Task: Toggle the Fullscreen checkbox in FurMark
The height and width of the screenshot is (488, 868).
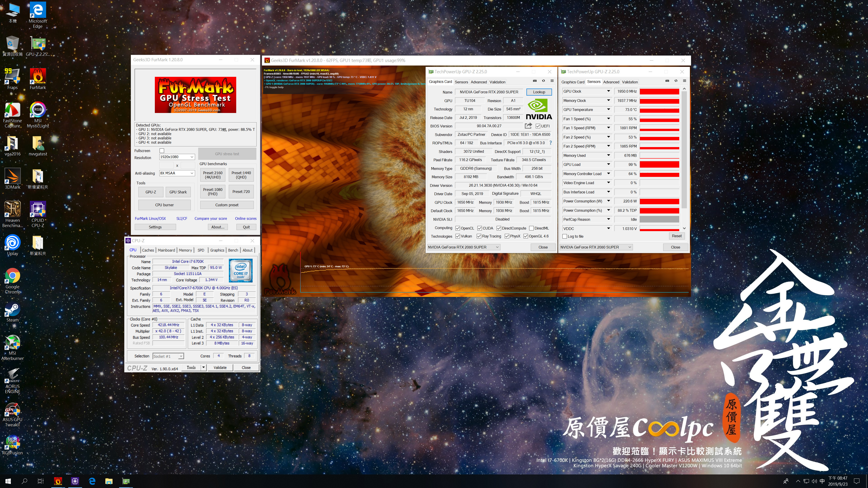Action: 162,150
